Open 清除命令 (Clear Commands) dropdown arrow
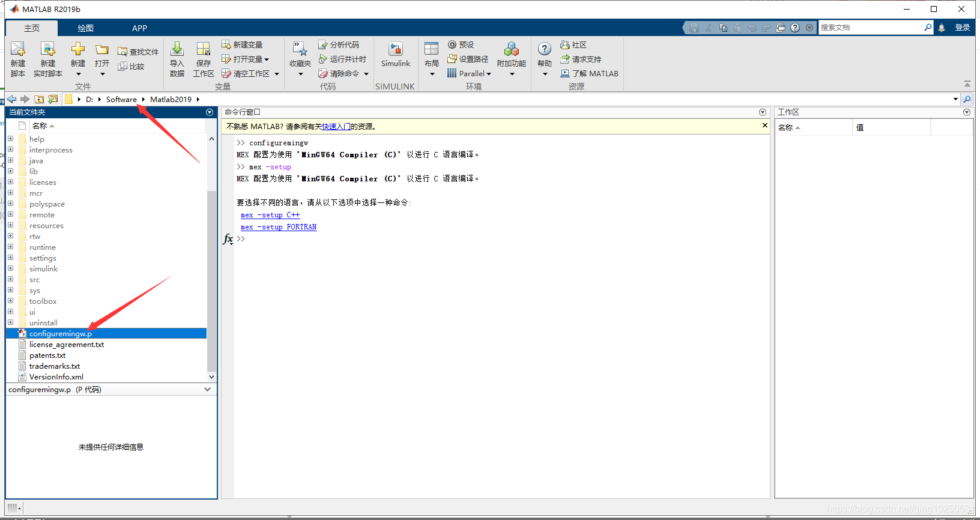The height and width of the screenshot is (520, 980). point(366,74)
